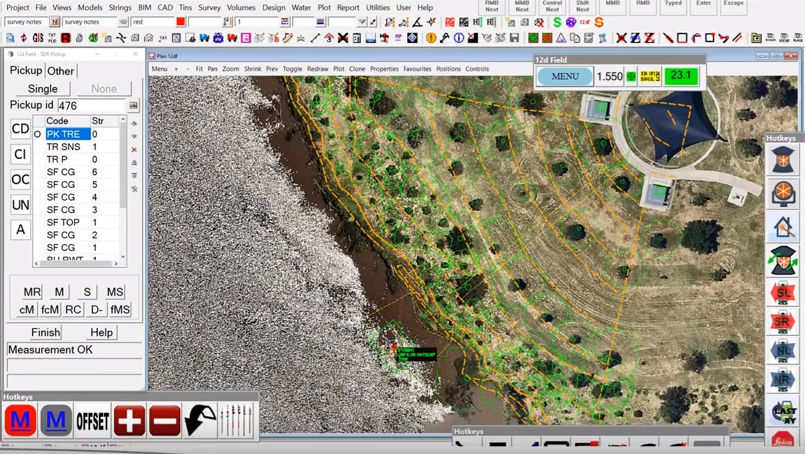Viewport: 805px width, 454px height.
Task: Click the red minus hotkey icon
Action: tap(165, 421)
